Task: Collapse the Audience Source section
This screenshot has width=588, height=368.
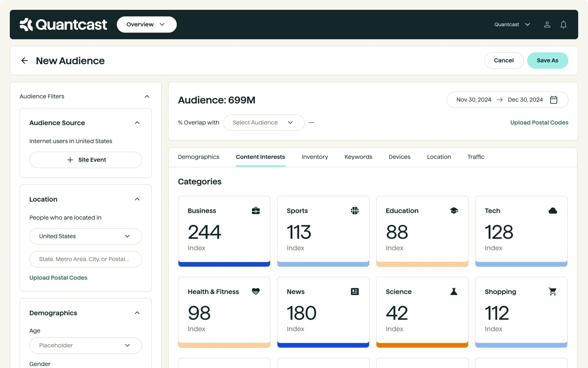Action: 137,123
